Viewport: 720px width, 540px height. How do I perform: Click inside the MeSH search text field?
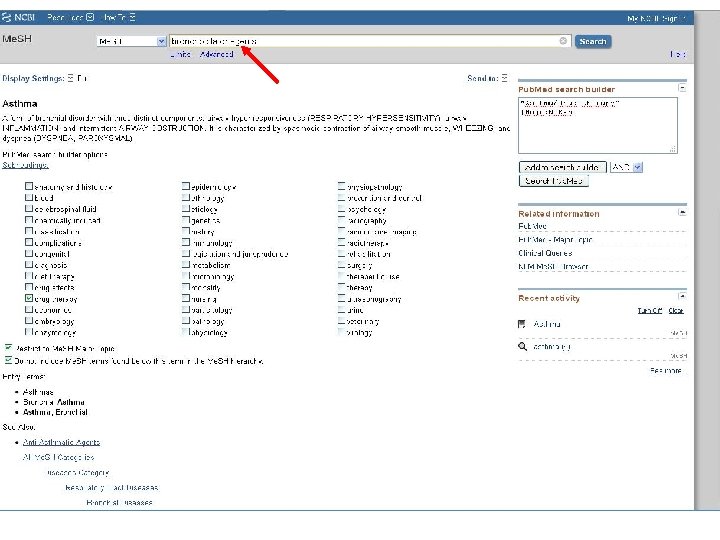pyautogui.click(x=363, y=41)
